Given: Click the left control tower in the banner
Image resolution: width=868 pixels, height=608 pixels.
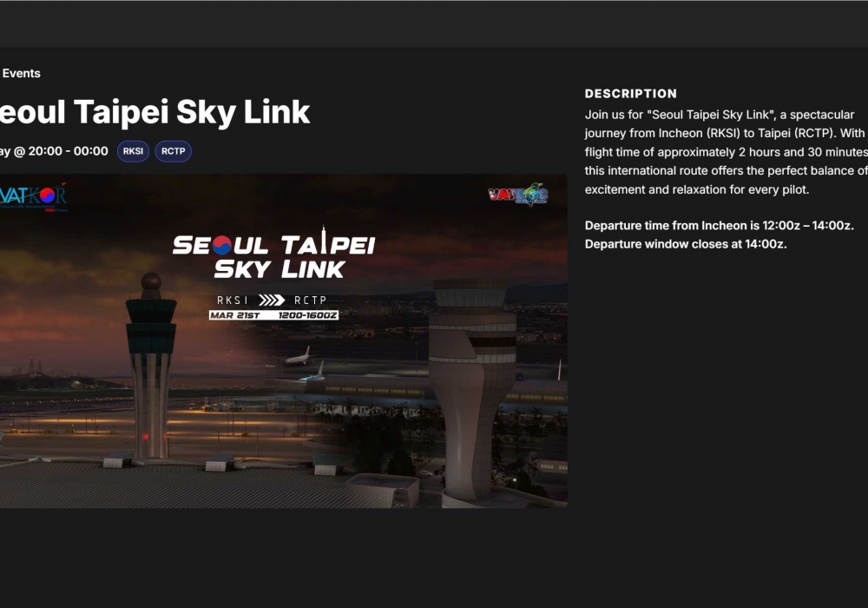Looking at the screenshot, I should [150, 365].
